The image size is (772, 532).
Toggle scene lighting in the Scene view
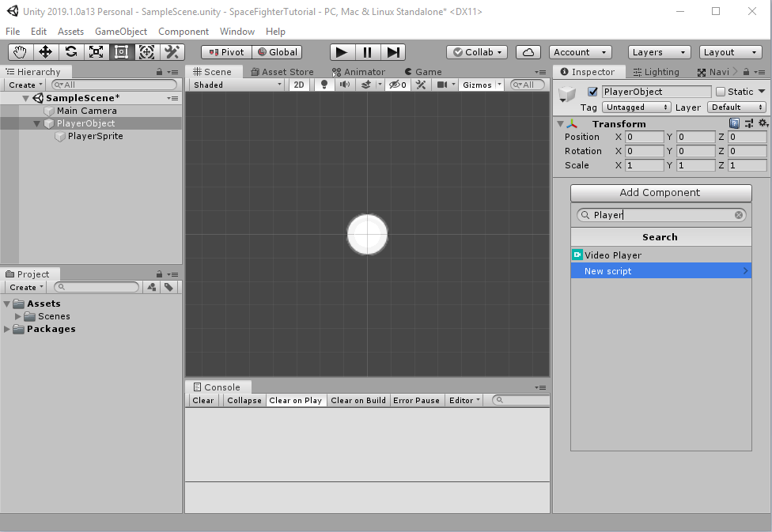point(324,85)
